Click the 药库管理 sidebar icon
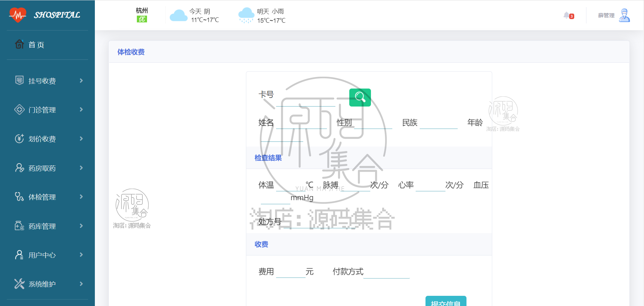 click(x=19, y=226)
